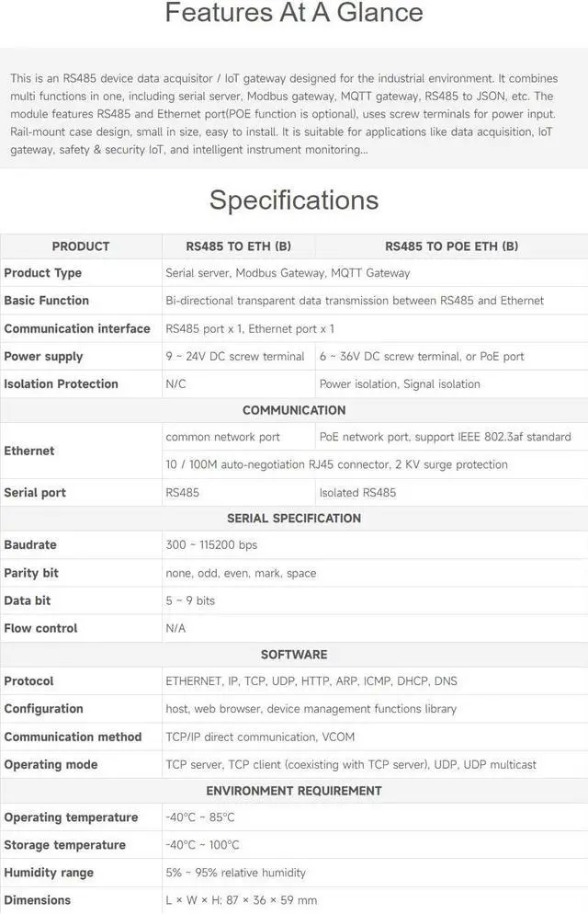This screenshot has height=914, width=588.
Task: Click the ENVIRONMENT REQUIREMENT section header
Action: point(294,791)
